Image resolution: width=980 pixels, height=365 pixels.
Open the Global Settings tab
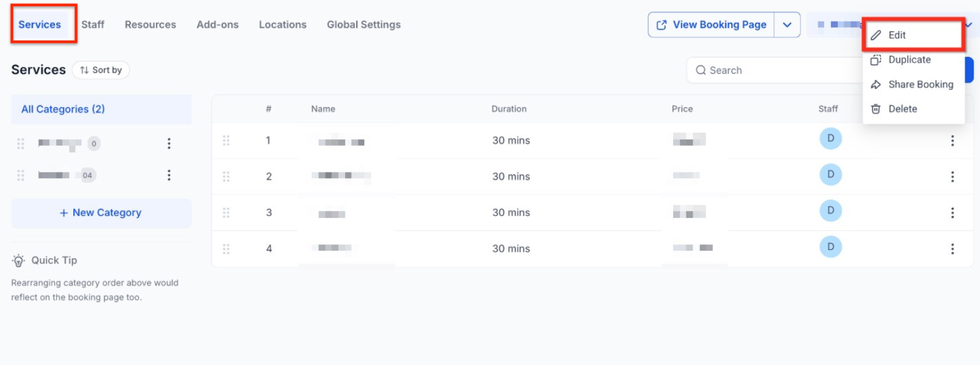[x=364, y=25]
